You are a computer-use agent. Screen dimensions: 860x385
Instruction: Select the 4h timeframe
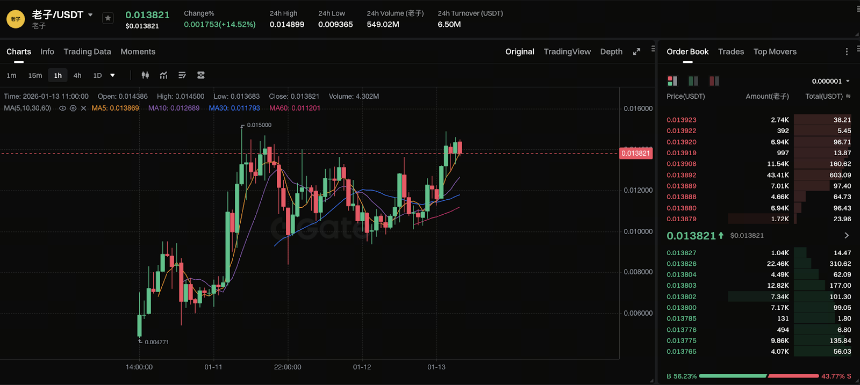tap(77, 75)
